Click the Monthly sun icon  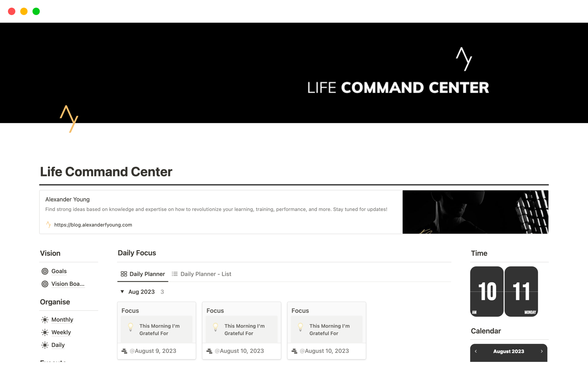45,320
